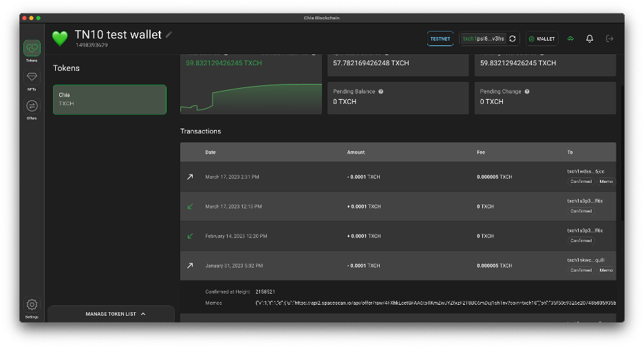The image size is (644, 348).
Task: Click the Pending Change 0 TXCH value
Action: 492,102
